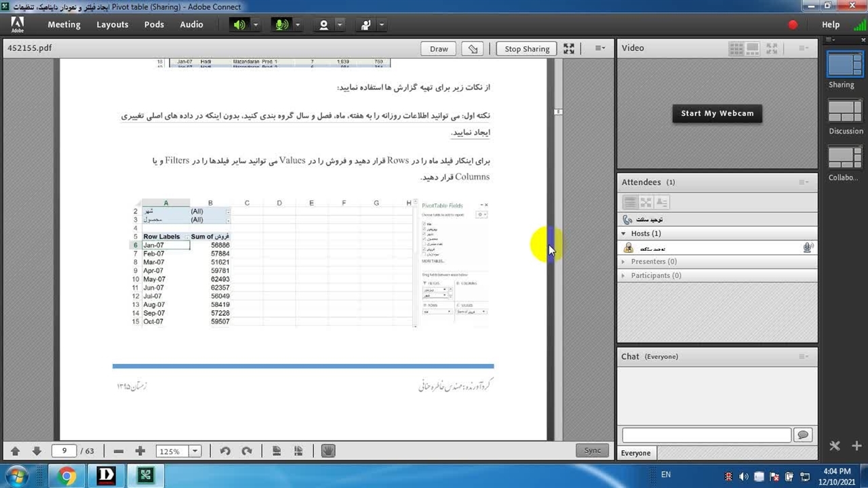Mute the microphone in the top bar
The height and width of the screenshot is (488, 868).
(281, 24)
